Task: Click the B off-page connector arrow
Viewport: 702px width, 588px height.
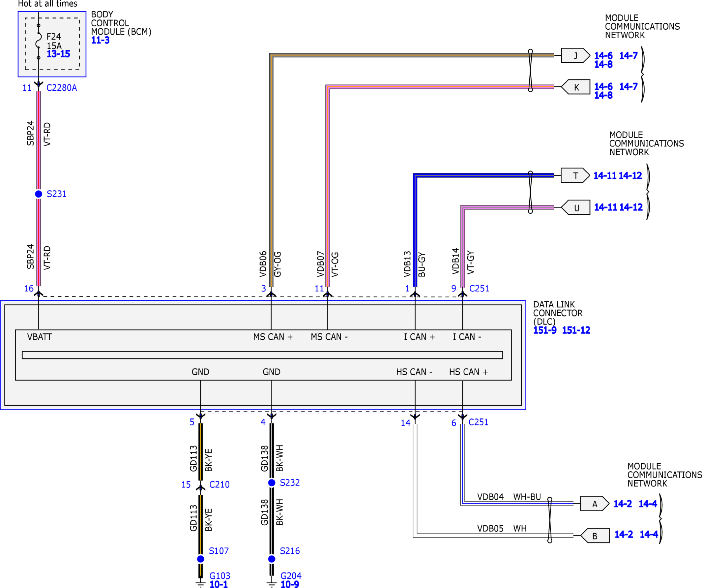Action: tap(595, 536)
